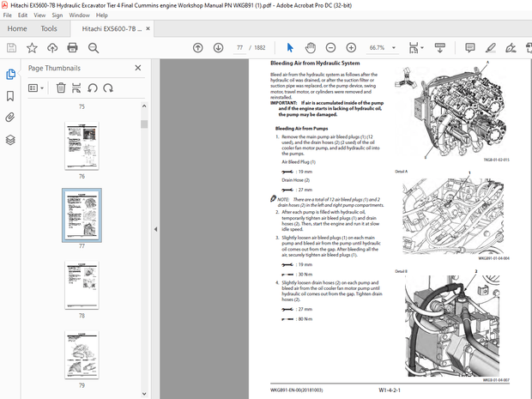Image resolution: width=532 pixels, height=399 pixels.
Task: Select the Hitachi EX5600-7B document tab
Action: pyautogui.click(x=112, y=29)
